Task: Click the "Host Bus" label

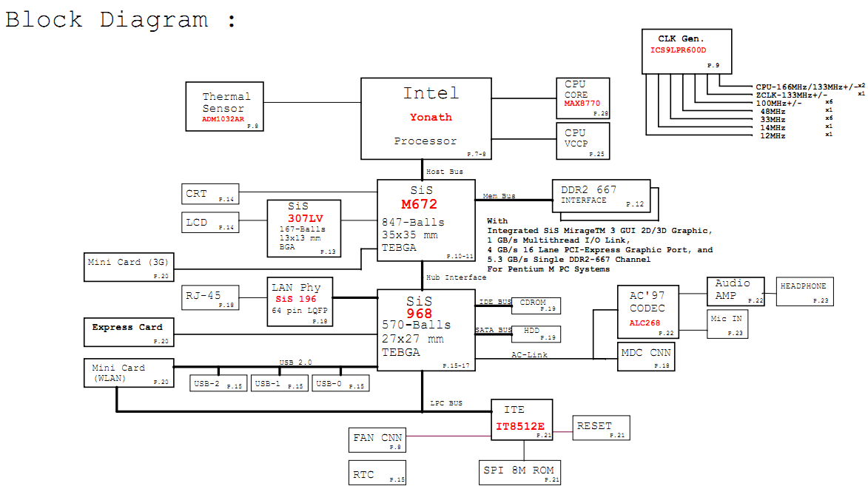Action: click(x=445, y=172)
